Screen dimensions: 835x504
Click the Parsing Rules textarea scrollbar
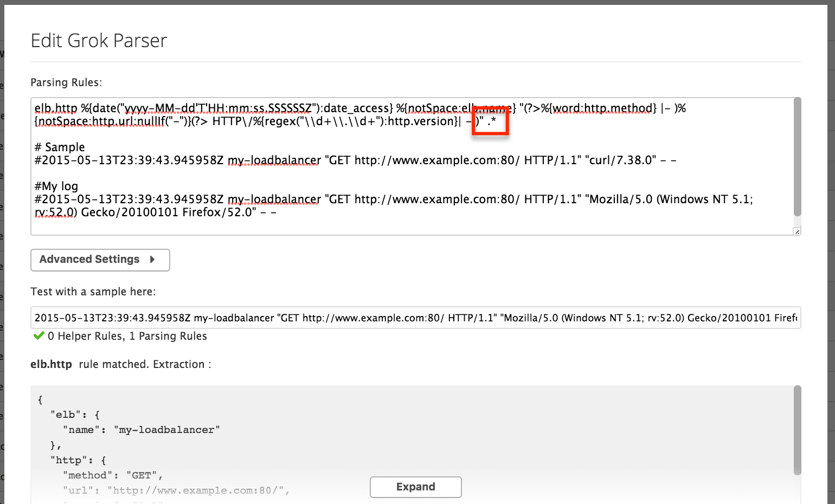797,157
